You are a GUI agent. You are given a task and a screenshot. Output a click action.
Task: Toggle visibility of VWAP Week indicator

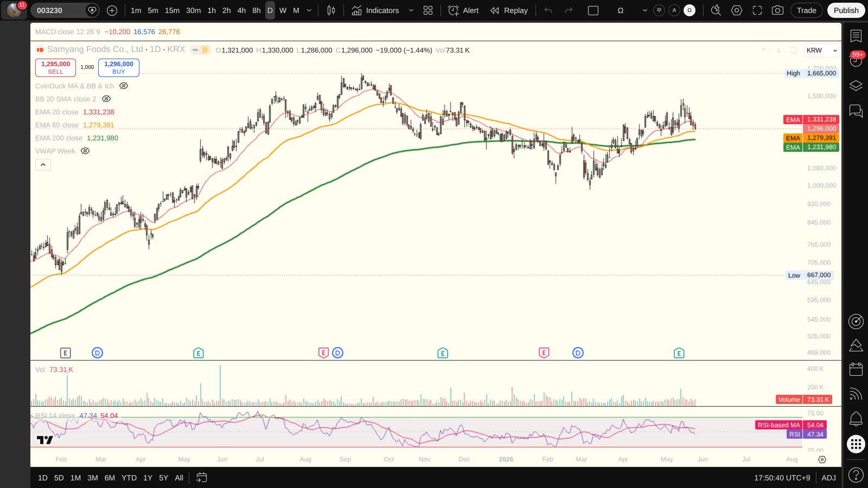85,151
